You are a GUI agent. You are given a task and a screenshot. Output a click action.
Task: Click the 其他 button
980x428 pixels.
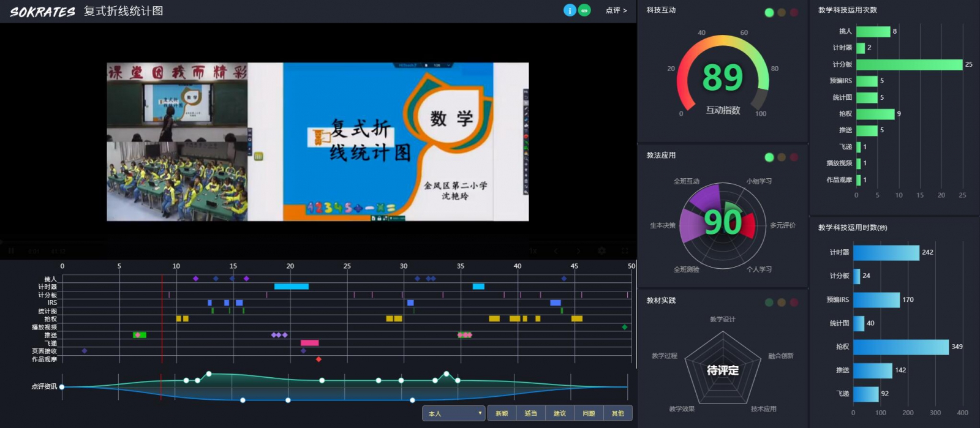[617, 413]
